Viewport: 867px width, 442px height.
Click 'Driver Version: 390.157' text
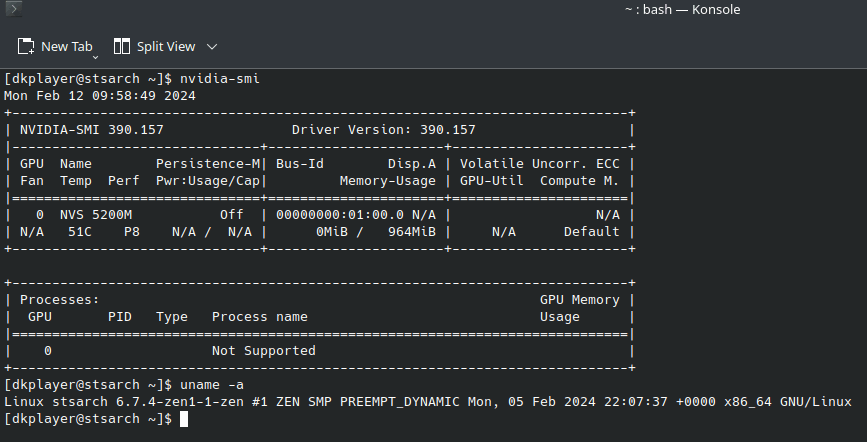(x=383, y=130)
